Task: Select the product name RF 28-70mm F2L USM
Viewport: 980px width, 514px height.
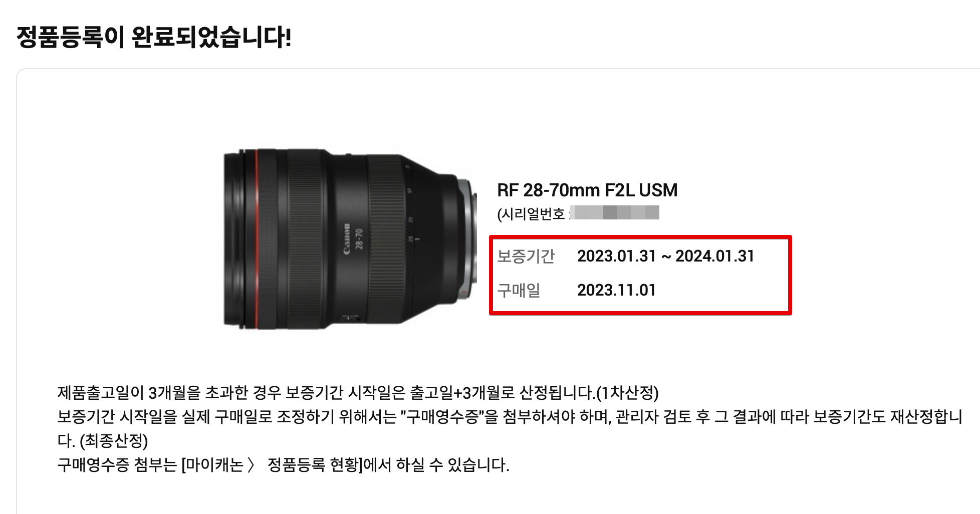Action: pos(587,190)
